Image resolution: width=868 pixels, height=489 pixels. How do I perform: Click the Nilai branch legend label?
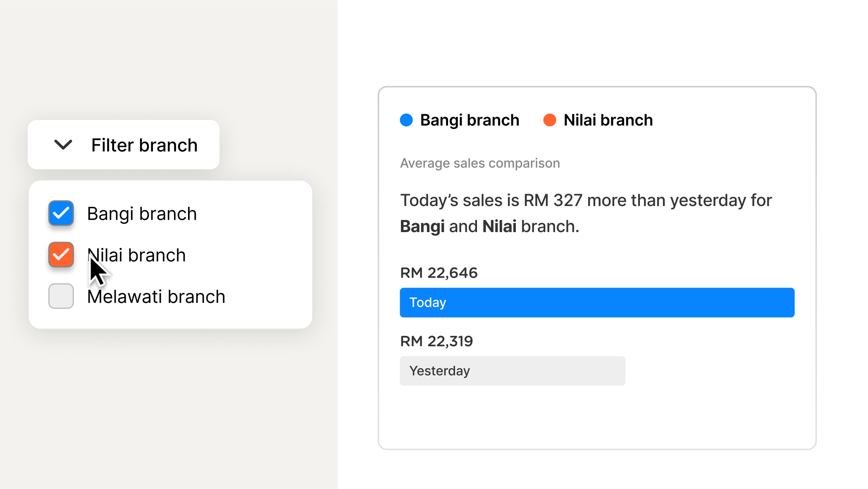(x=608, y=120)
